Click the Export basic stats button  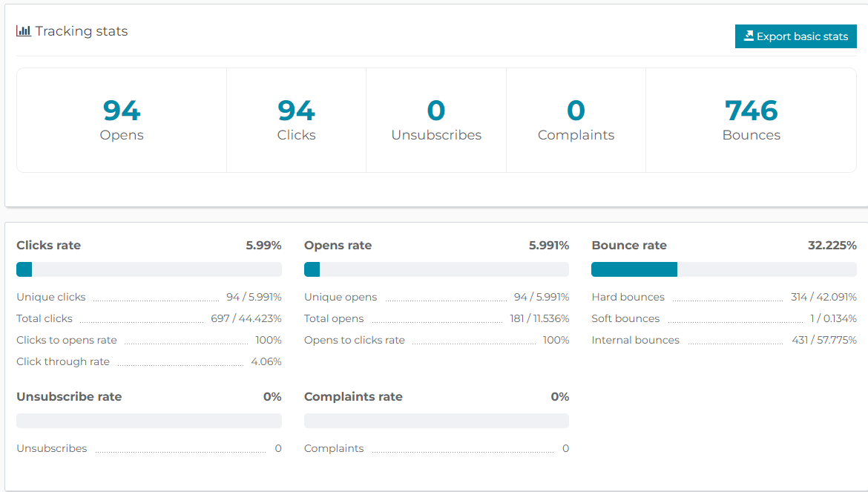coord(795,36)
